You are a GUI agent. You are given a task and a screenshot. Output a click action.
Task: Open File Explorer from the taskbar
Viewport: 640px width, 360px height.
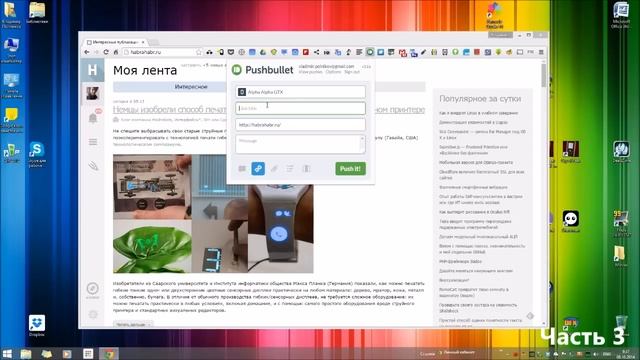[26, 353]
